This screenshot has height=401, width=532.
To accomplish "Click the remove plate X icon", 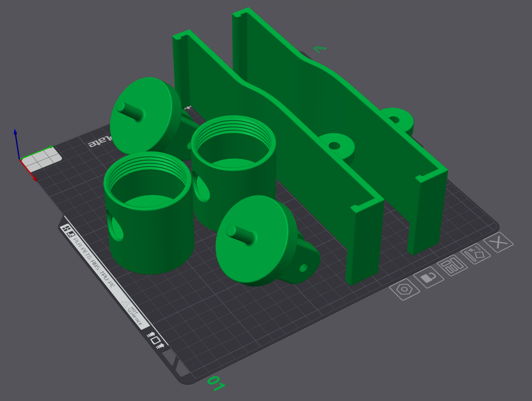I will click(500, 243).
